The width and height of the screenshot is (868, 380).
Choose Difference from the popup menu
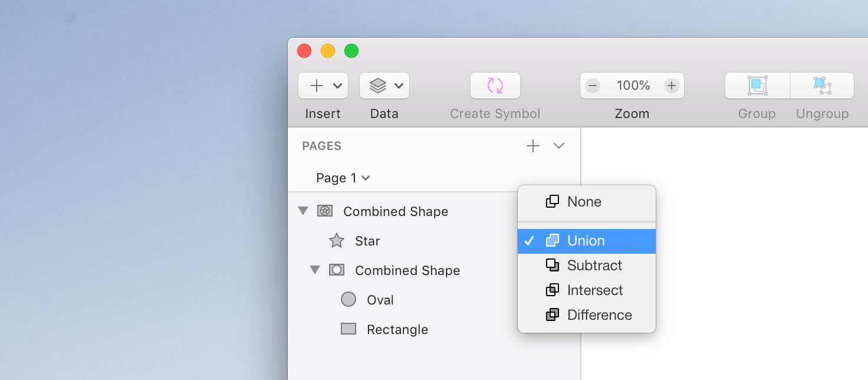(599, 315)
